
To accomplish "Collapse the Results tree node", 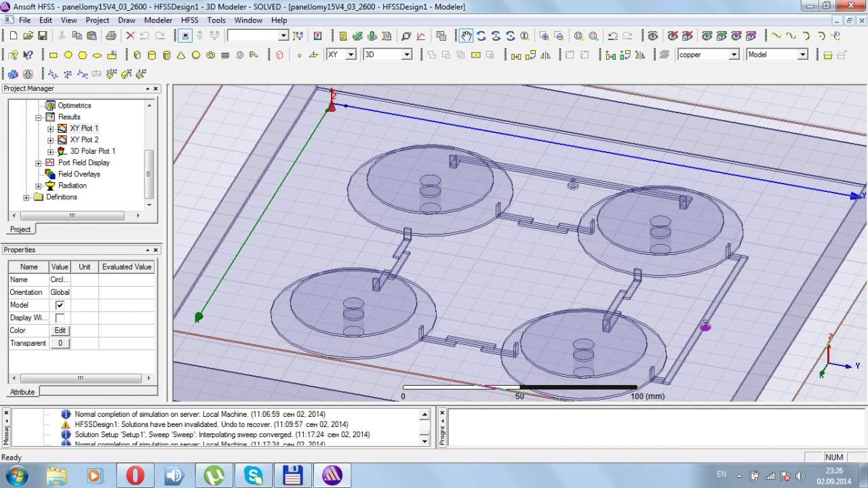I will [x=39, y=117].
